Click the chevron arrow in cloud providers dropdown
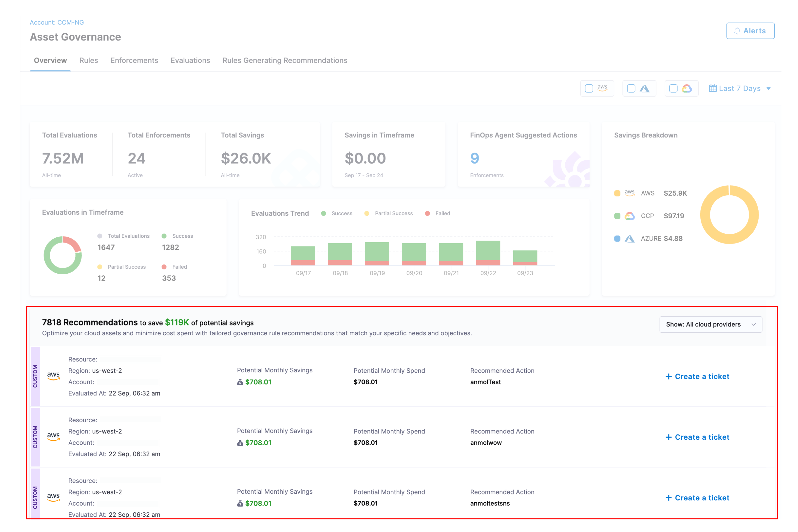 click(x=754, y=324)
